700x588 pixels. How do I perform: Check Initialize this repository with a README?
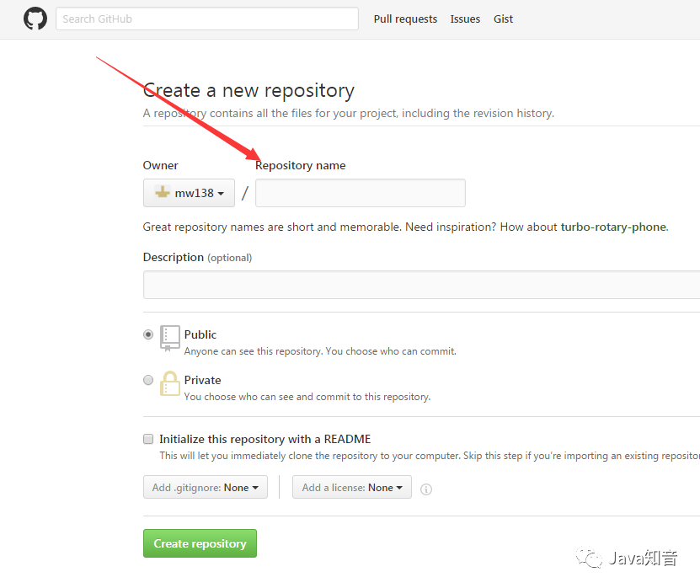point(148,439)
